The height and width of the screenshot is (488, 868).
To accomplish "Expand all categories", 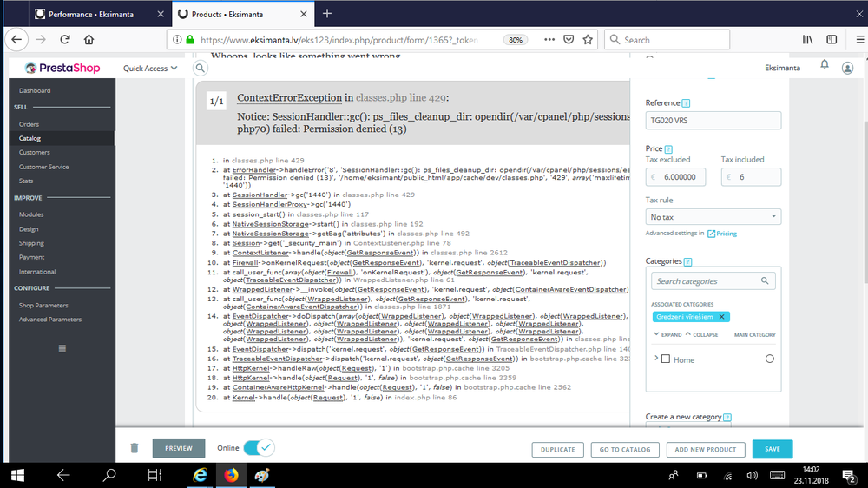I will click(667, 334).
